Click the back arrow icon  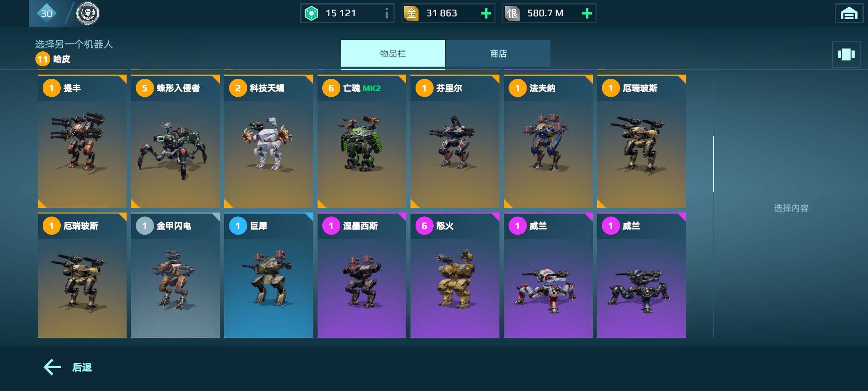point(52,367)
